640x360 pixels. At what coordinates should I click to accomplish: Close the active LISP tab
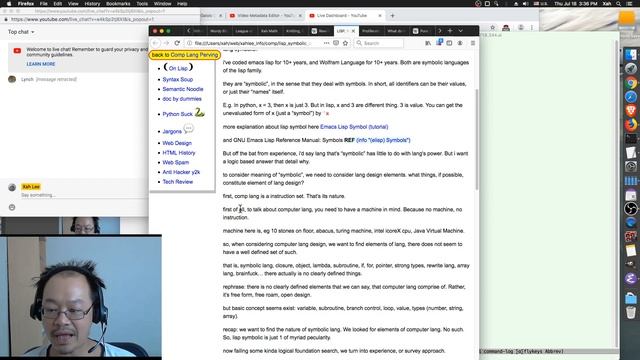point(353,31)
